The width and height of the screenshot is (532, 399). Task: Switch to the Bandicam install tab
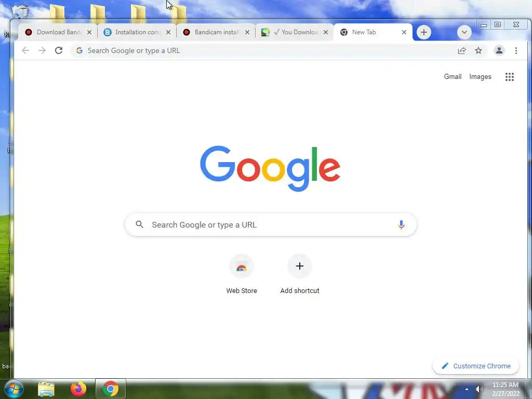tap(216, 32)
